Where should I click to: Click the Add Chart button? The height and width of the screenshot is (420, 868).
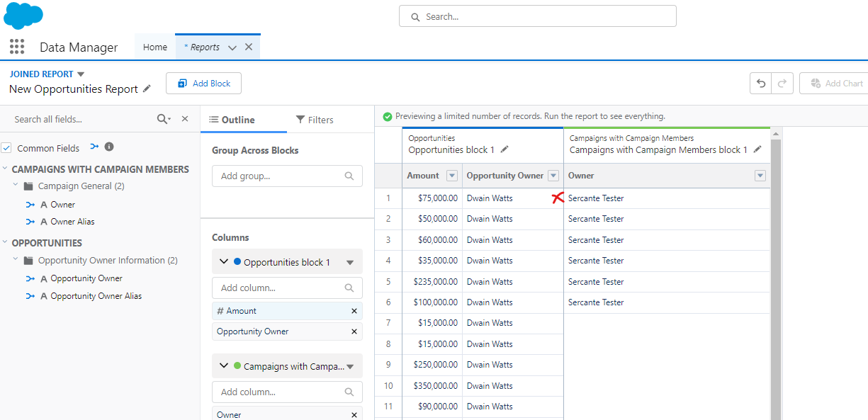coord(835,84)
